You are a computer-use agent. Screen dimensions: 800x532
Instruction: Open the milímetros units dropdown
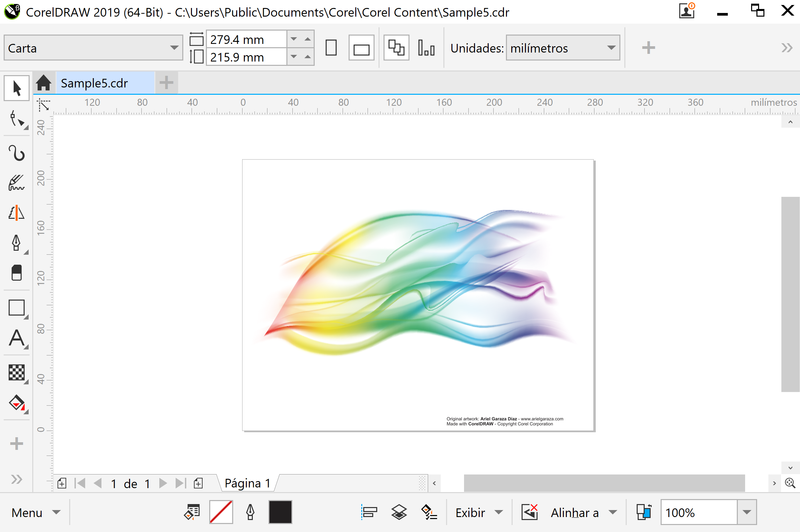(611, 48)
